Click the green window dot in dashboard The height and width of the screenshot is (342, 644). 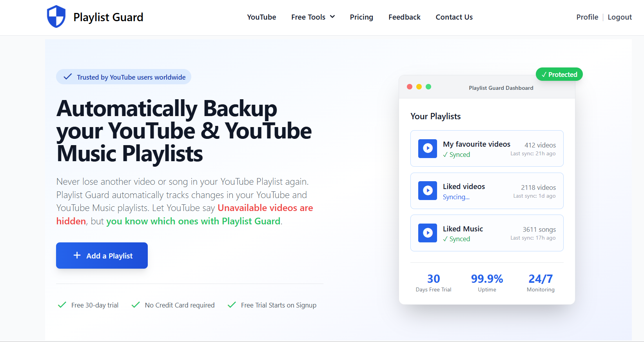428,87
